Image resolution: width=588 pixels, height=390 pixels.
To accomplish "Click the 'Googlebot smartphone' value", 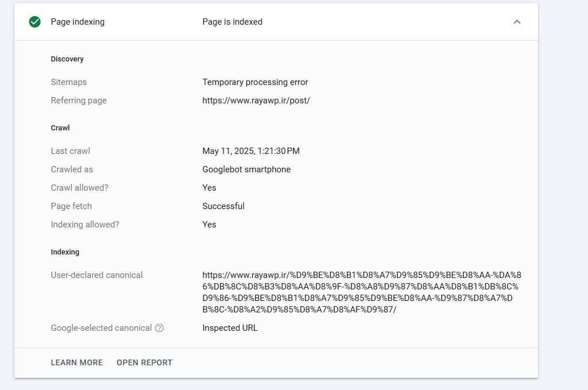I will click(246, 169).
